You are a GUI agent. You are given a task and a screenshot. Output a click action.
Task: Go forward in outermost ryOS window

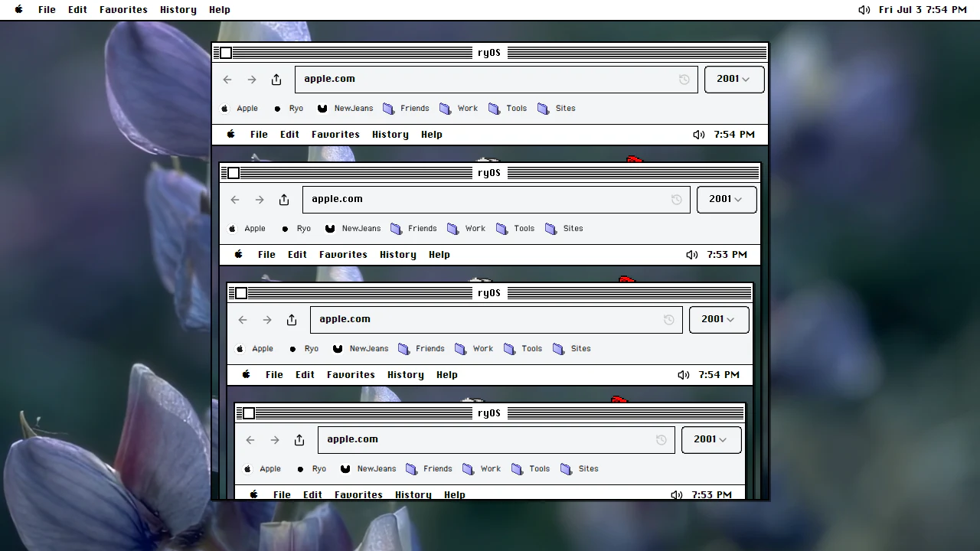coord(252,80)
